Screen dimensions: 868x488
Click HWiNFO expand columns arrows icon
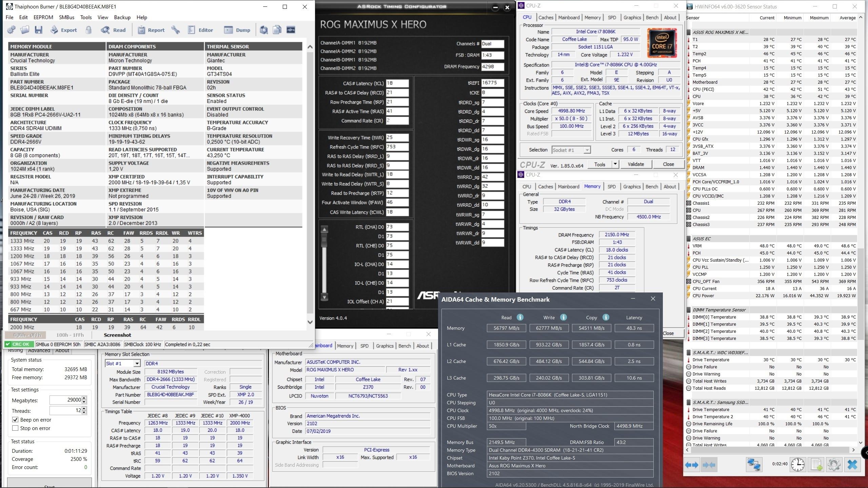[x=692, y=465]
